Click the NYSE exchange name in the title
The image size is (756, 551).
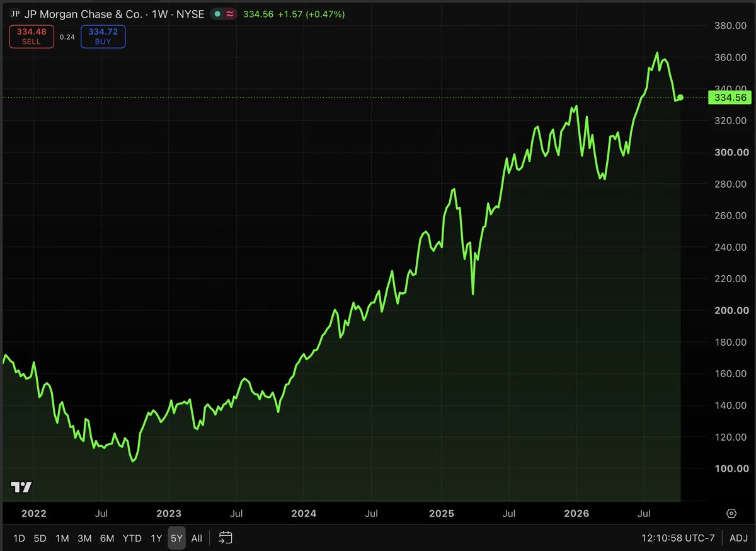pyautogui.click(x=190, y=14)
